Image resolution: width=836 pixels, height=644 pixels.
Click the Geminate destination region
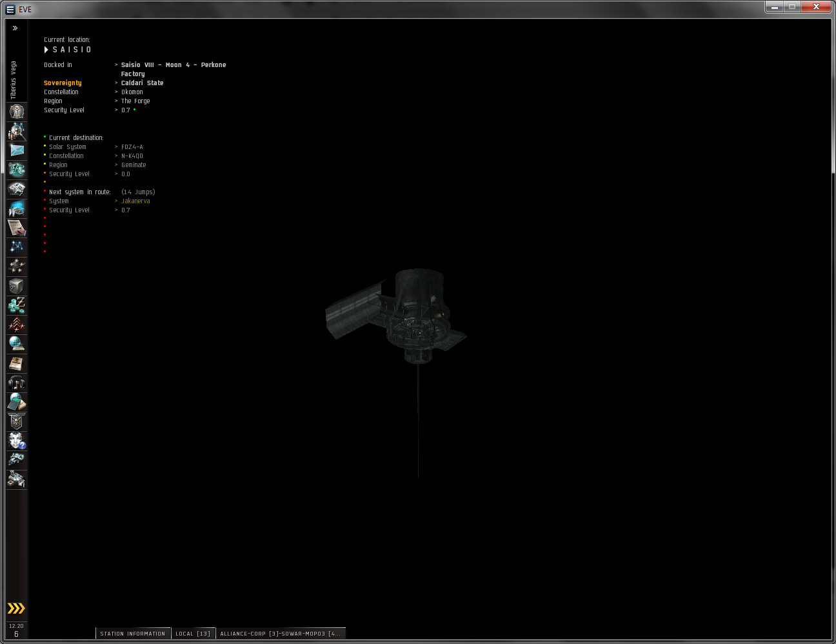click(x=134, y=165)
